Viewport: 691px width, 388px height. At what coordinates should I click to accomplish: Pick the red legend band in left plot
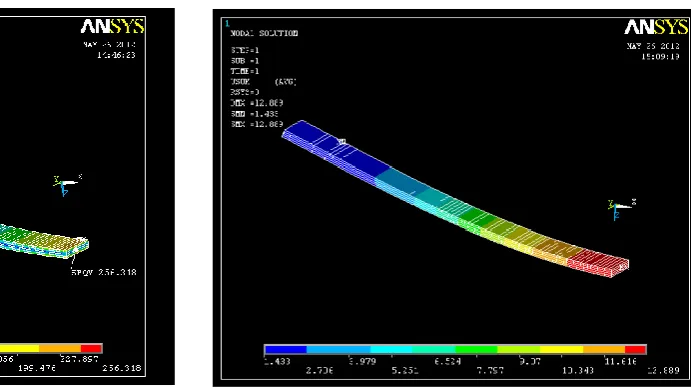91,348
